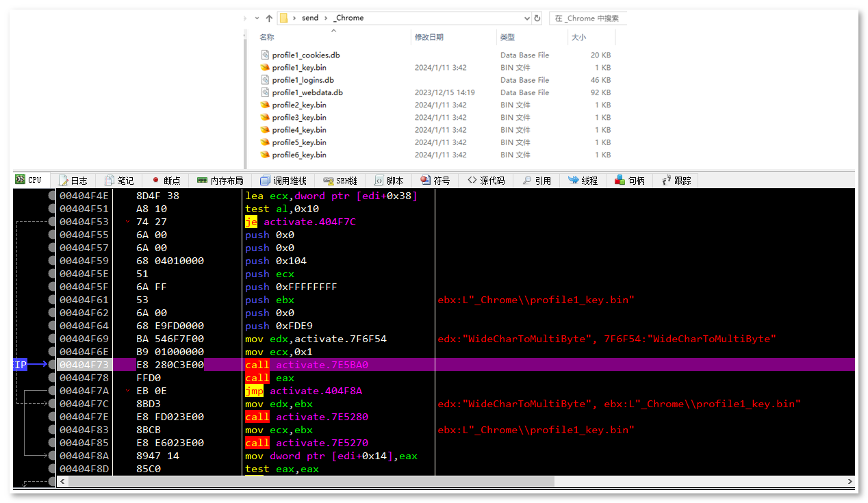
Task: Click the profile6_key.bin file icon
Action: coord(265,155)
